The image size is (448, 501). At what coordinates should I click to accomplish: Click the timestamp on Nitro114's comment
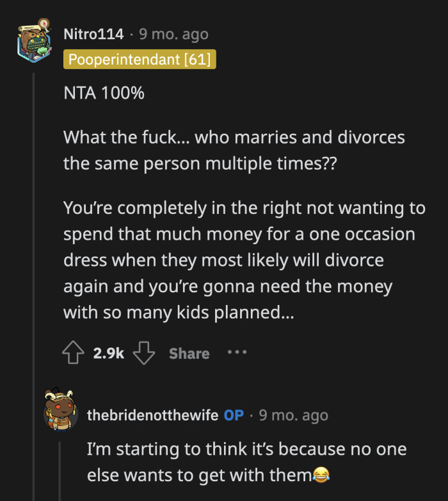(x=173, y=34)
